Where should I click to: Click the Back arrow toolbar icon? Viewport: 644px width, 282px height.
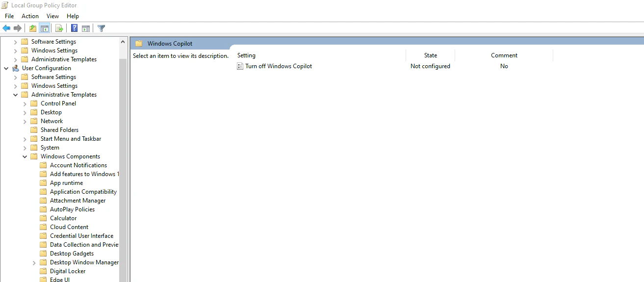(x=6, y=28)
